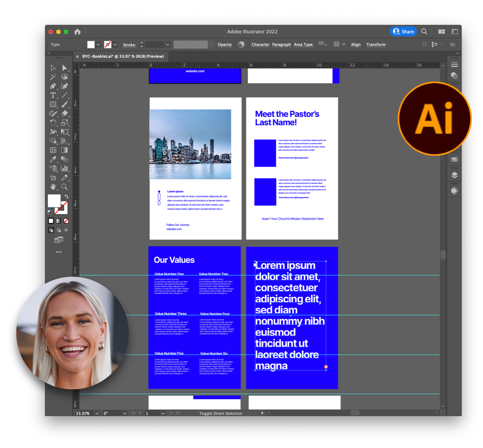Choose the Slice tool
This screenshot has width=483, height=448.
65,178
